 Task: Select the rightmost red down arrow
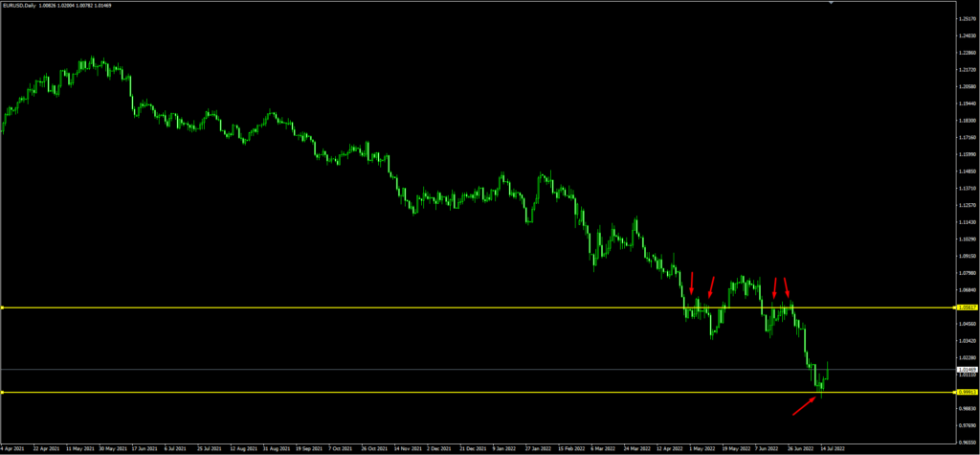point(787,286)
